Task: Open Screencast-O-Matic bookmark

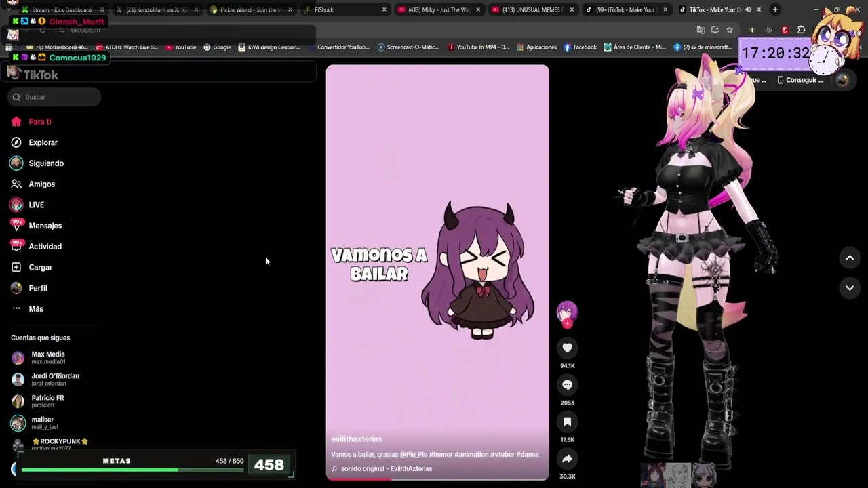Action: click(408, 47)
